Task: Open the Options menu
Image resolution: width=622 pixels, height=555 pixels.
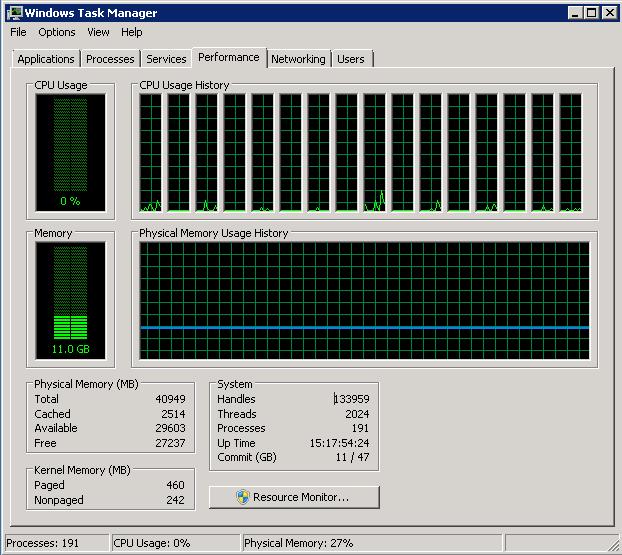Action: point(57,32)
